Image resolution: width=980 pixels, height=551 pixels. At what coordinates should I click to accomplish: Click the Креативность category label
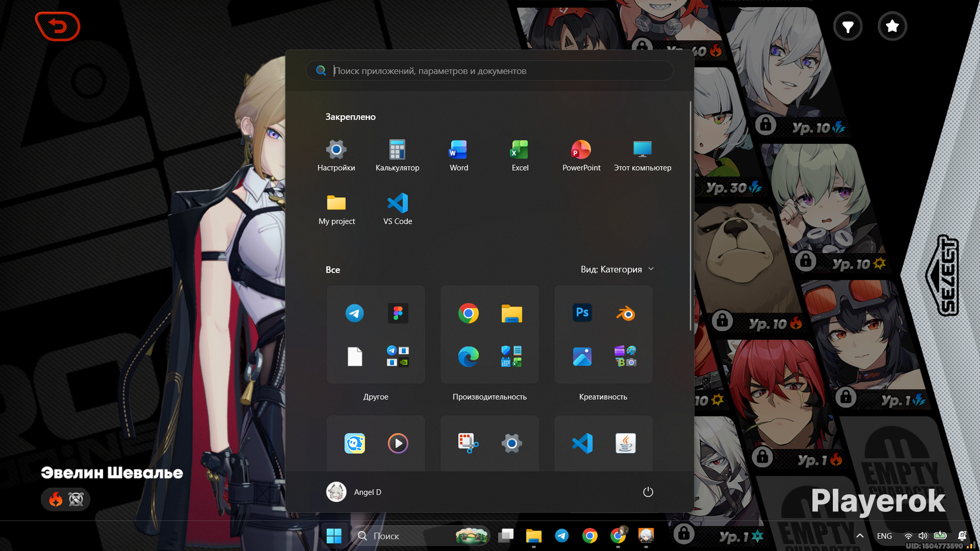pos(604,397)
